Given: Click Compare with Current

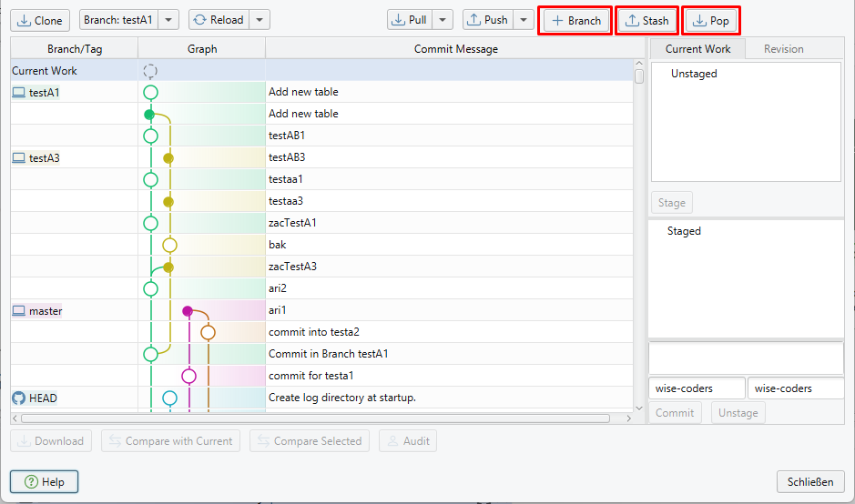Looking at the screenshot, I should click(x=170, y=441).
